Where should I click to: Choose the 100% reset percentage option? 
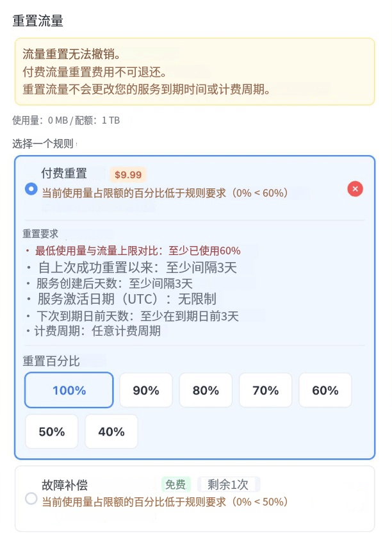[x=69, y=390]
